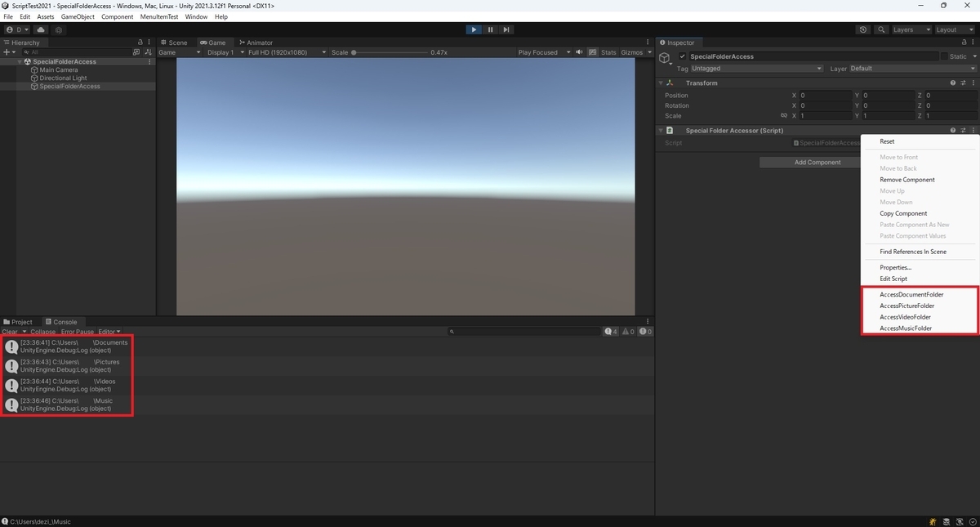Viewport: 980px width, 527px height.
Task: Pause play mode with the Pause button
Action: pyautogui.click(x=490, y=29)
